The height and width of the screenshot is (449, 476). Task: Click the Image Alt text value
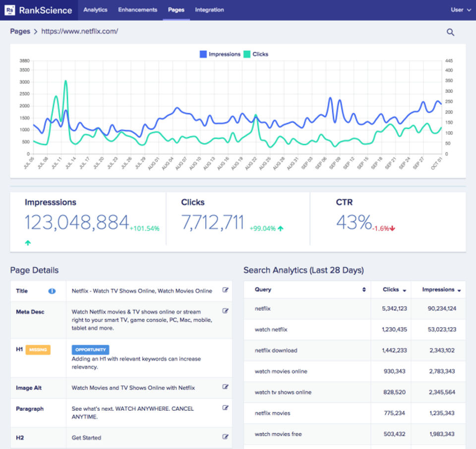pos(133,388)
